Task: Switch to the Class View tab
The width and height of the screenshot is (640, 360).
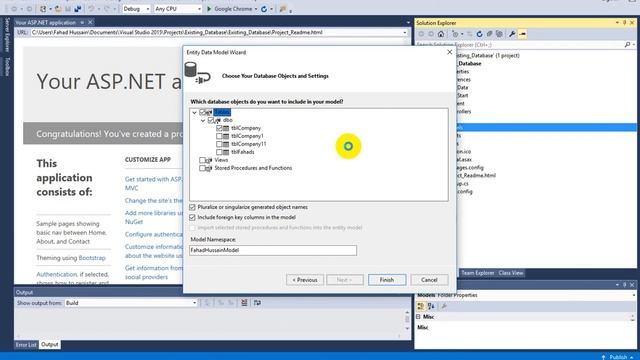Action: (511, 273)
